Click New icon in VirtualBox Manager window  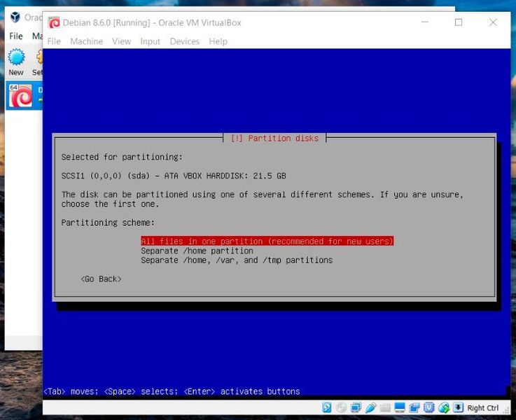(16, 57)
